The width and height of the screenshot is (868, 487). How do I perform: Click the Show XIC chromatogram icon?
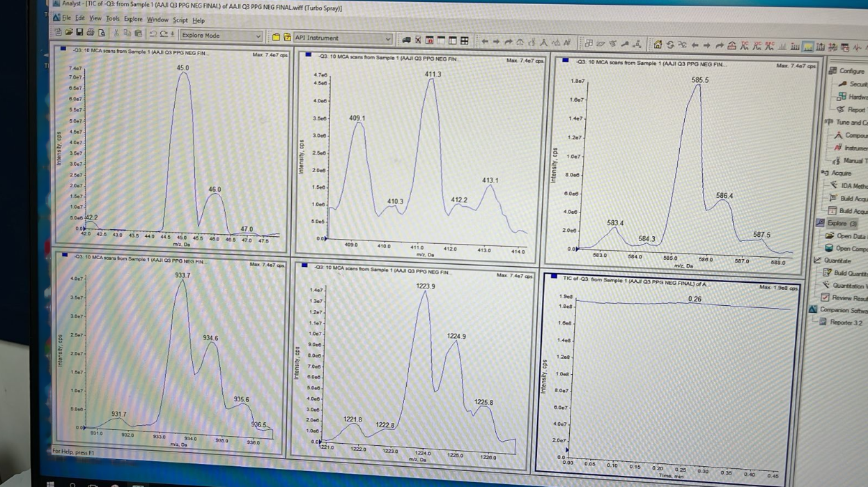[x=757, y=46]
